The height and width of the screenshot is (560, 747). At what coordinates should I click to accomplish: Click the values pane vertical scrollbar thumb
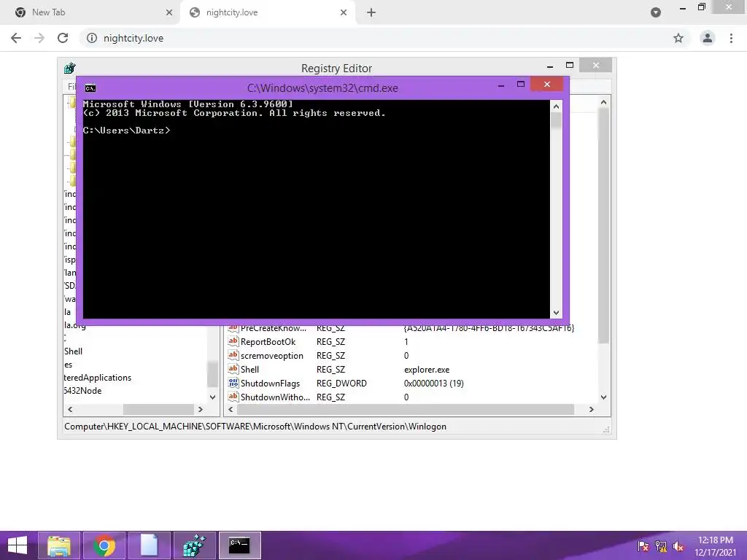tap(603, 226)
